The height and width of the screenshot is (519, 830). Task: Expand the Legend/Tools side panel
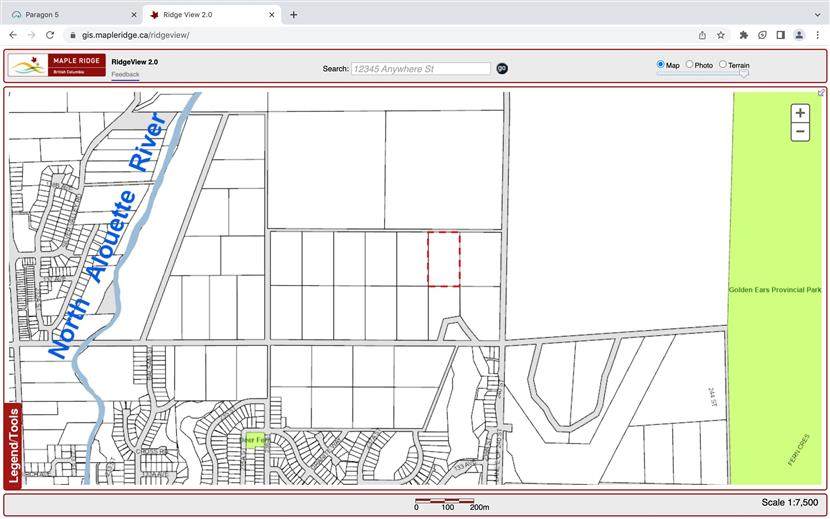(x=14, y=445)
